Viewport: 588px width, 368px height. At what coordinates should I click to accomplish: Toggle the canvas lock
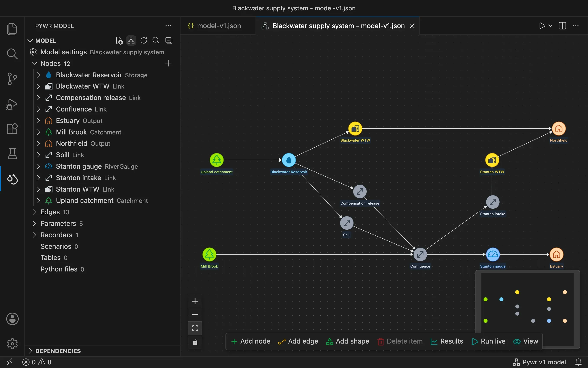(x=195, y=342)
